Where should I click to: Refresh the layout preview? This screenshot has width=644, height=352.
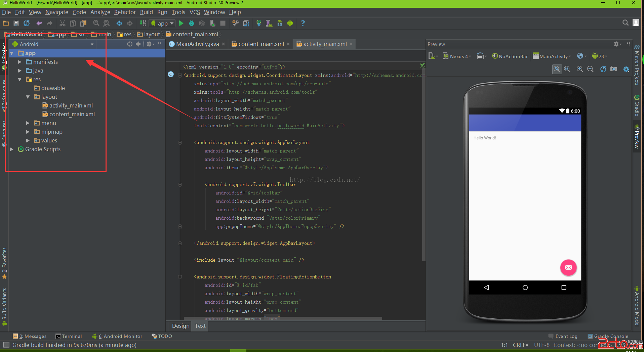(x=603, y=69)
